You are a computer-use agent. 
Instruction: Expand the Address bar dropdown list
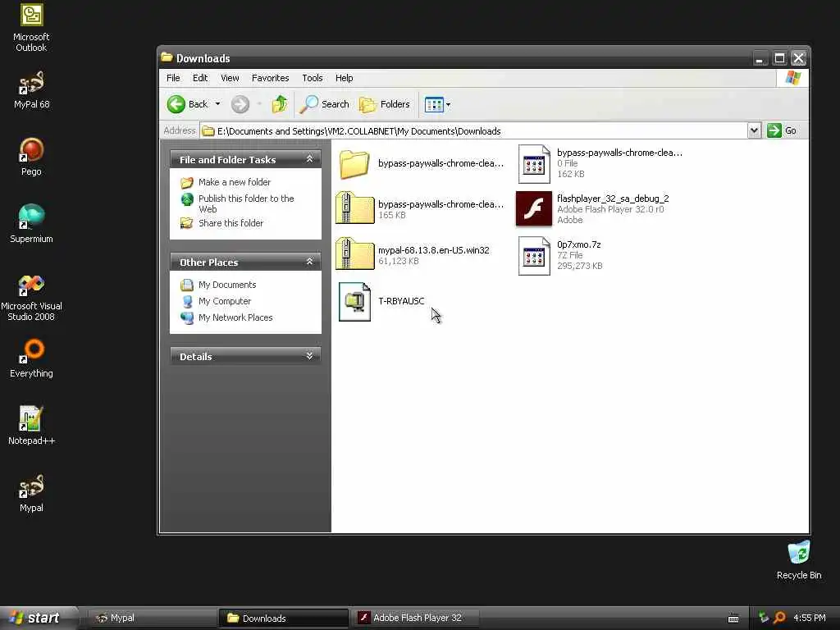(754, 130)
